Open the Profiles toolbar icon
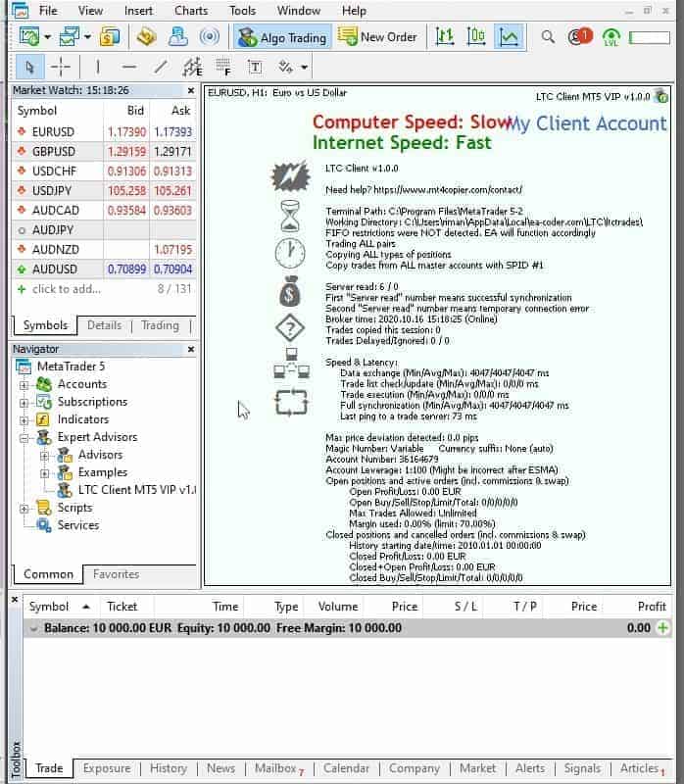The width and height of the screenshot is (684, 784). [x=69, y=37]
